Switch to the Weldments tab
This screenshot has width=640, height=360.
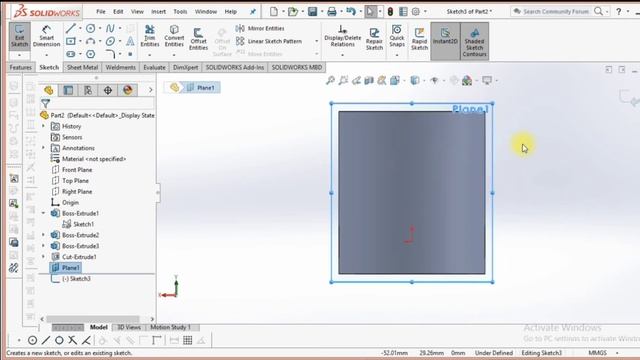coord(120,67)
